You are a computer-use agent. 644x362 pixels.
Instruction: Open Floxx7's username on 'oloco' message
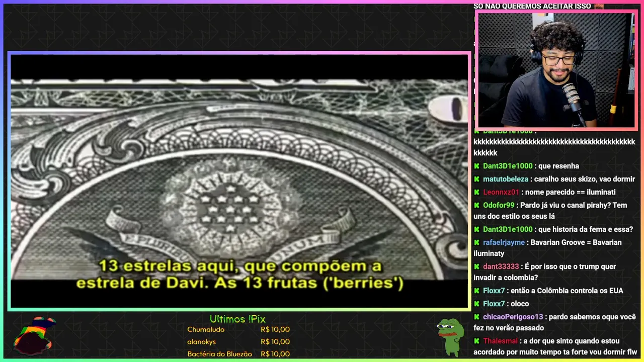pyautogui.click(x=495, y=304)
